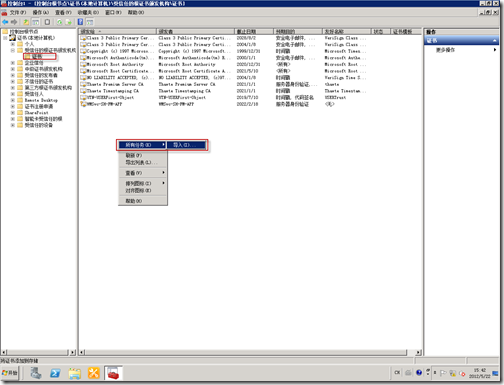The image size is (504, 385).
Task: Expand the 企业信任 folder node
Action: pos(13,63)
